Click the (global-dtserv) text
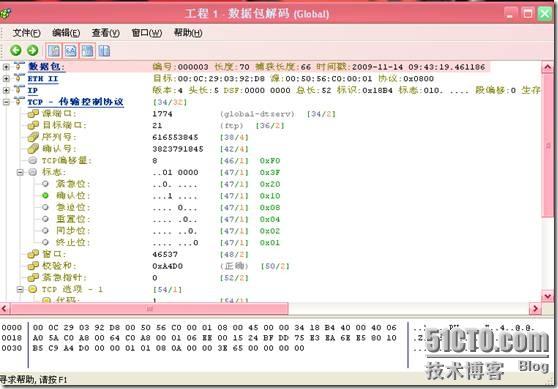 (x=257, y=114)
